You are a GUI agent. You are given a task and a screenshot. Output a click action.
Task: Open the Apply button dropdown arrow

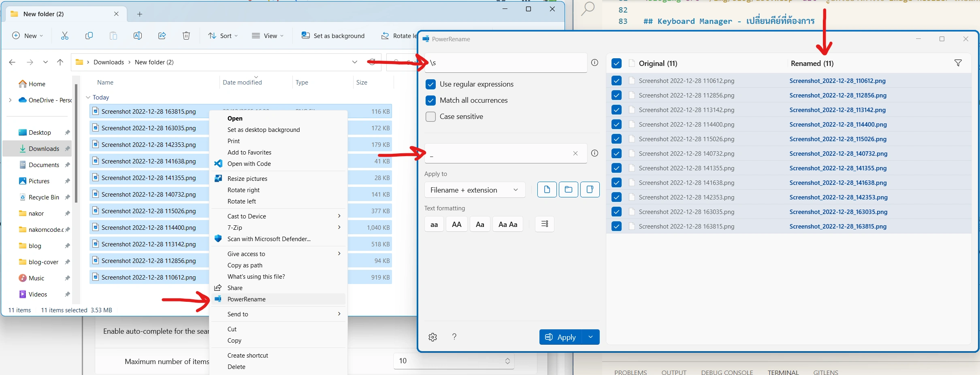[590, 337]
